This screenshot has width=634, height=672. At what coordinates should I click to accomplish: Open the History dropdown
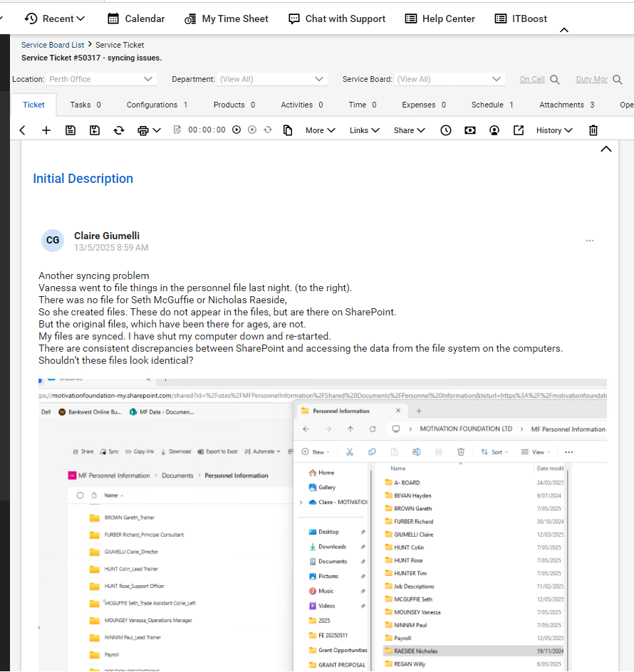[554, 130]
